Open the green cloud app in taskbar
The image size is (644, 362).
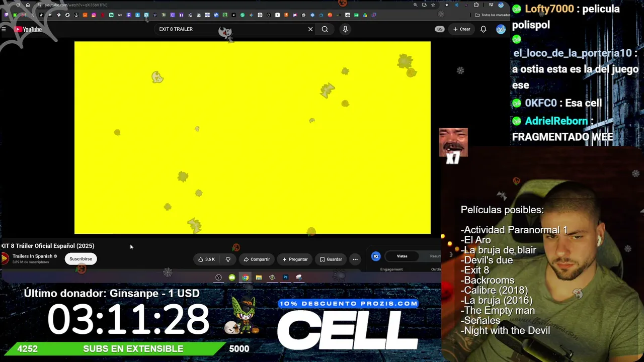point(232,278)
